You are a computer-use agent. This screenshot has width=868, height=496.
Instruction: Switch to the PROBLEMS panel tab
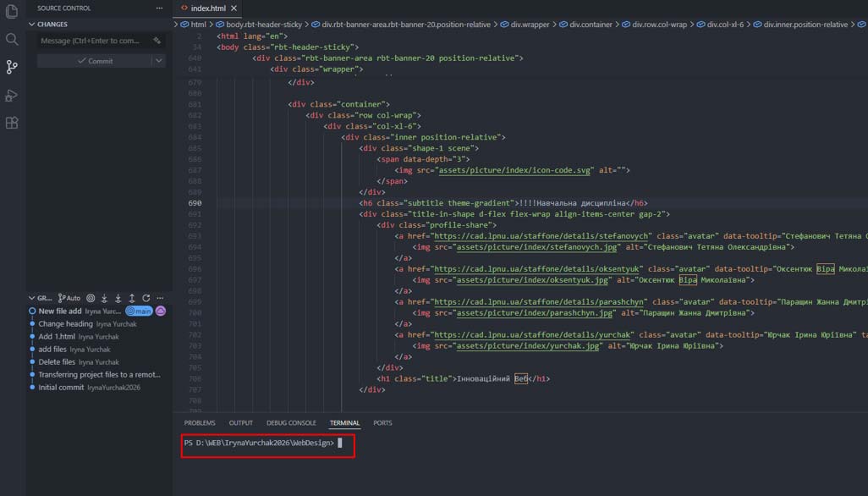click(200, 422)
